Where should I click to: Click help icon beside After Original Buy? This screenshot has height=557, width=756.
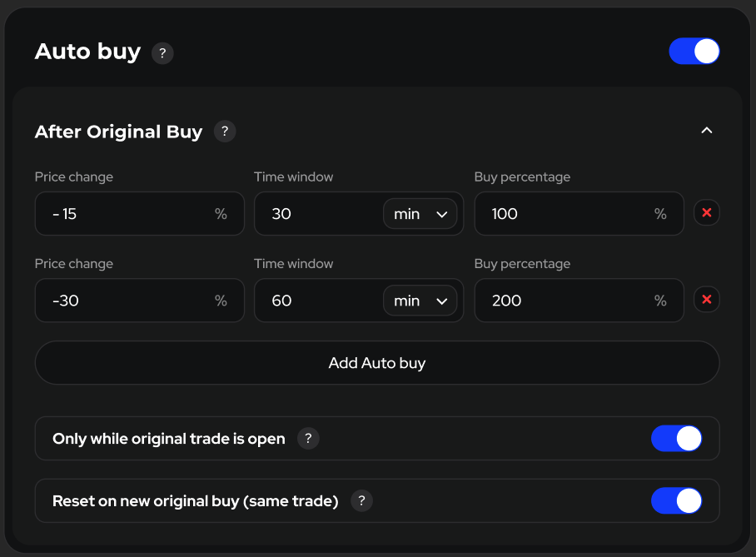pyautogui.click(x=225, y=132)
